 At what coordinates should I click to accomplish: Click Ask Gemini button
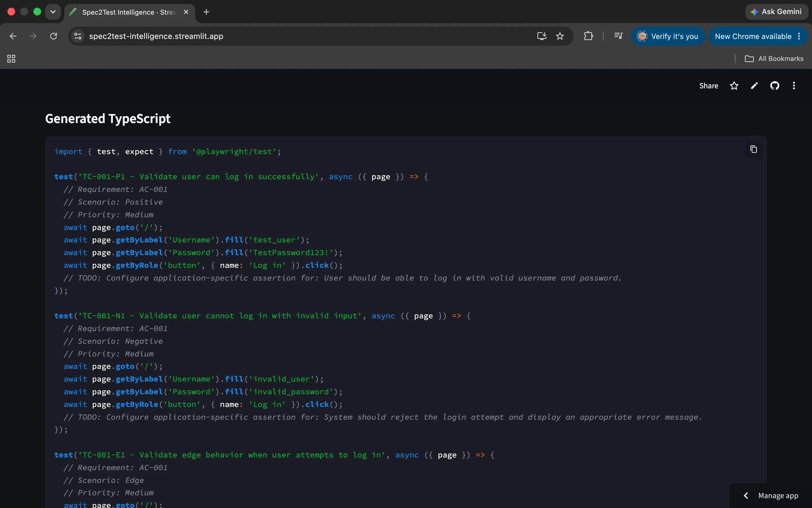pos(776,12)
